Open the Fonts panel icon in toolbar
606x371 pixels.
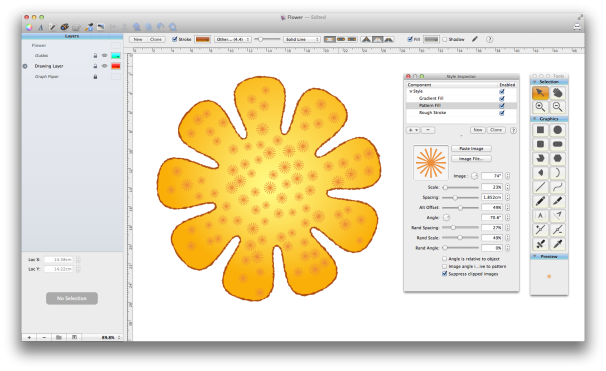(41, 27)
